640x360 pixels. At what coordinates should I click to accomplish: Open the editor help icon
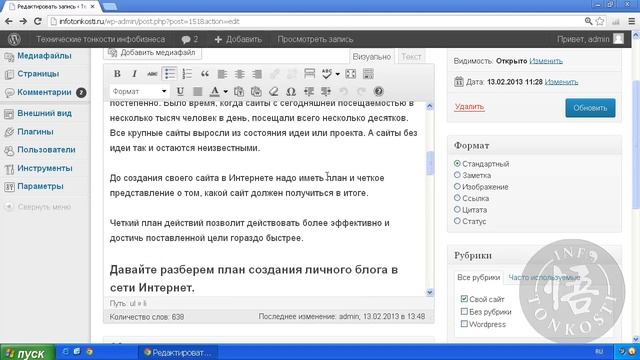pyautogui.click(x=379, y=91)
